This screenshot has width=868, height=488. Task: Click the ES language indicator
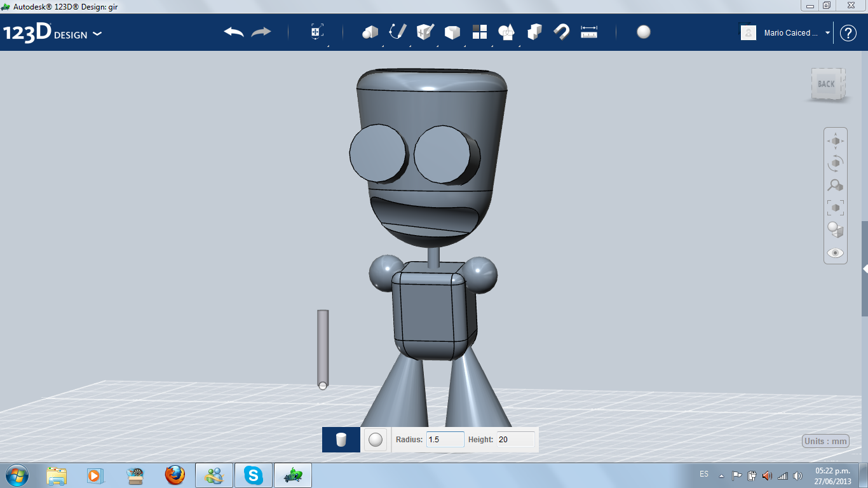point(704,474)
